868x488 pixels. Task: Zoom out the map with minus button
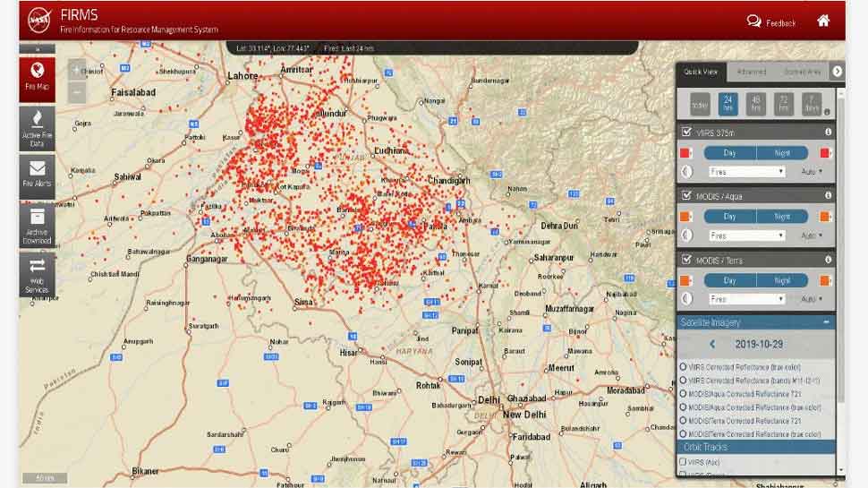tap(77, 92)
